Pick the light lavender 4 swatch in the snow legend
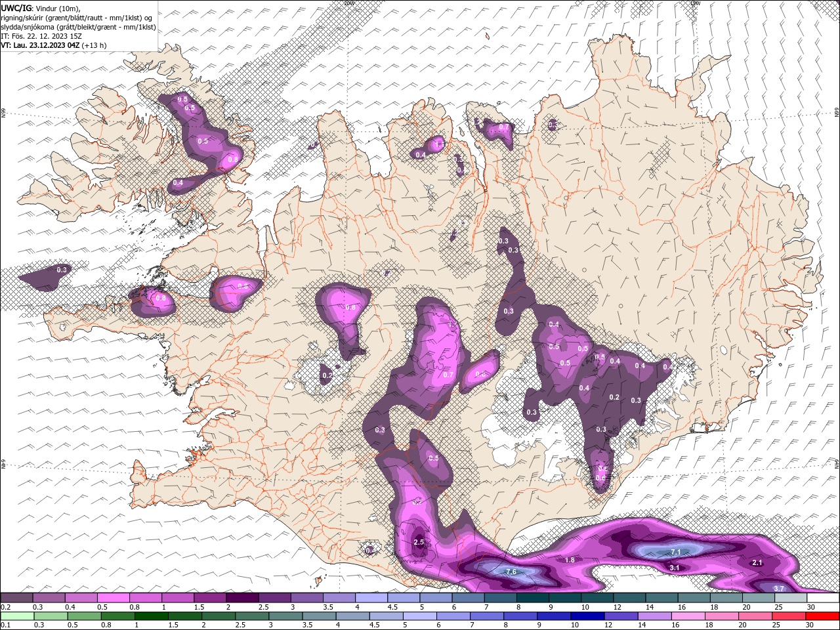840x630 pixels. tap(371, 597)
